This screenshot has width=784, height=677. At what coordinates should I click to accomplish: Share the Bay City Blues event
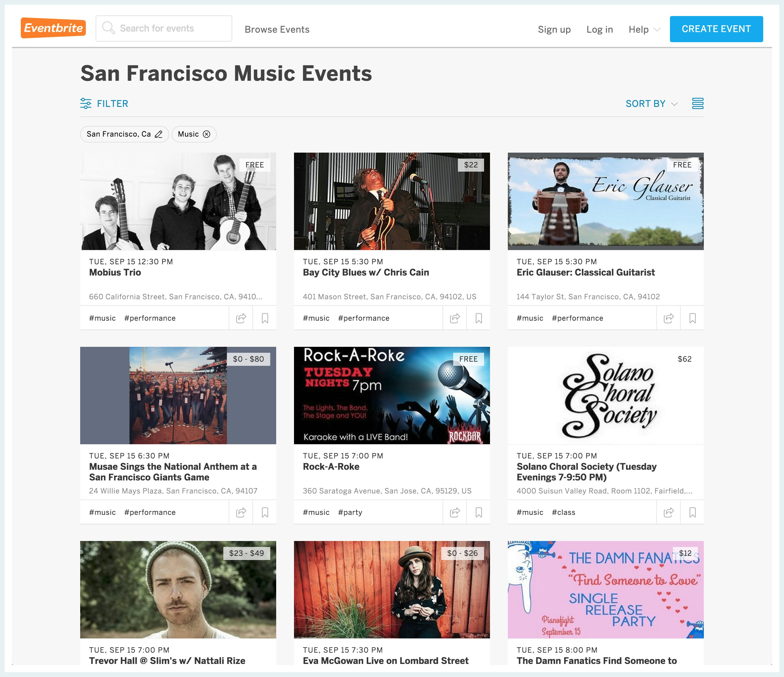455,318
